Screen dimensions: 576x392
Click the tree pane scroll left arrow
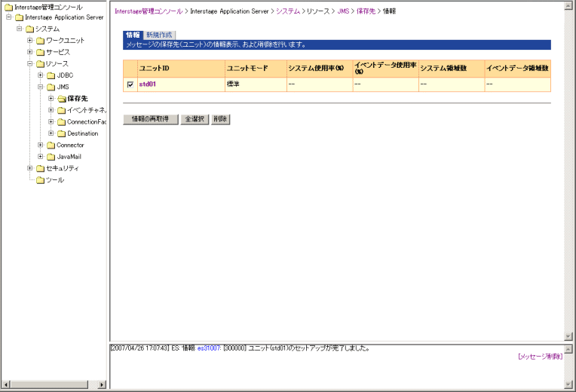tap(5, 384)
